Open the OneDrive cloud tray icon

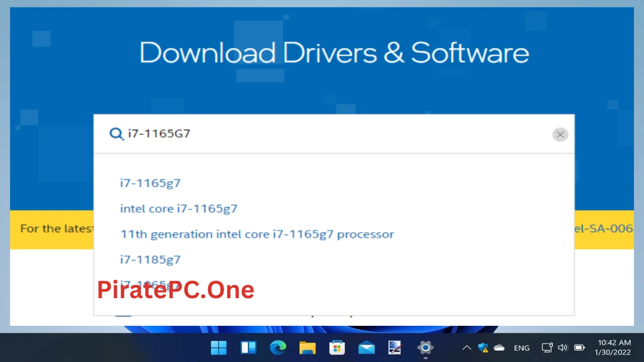(x=499, y=347)
